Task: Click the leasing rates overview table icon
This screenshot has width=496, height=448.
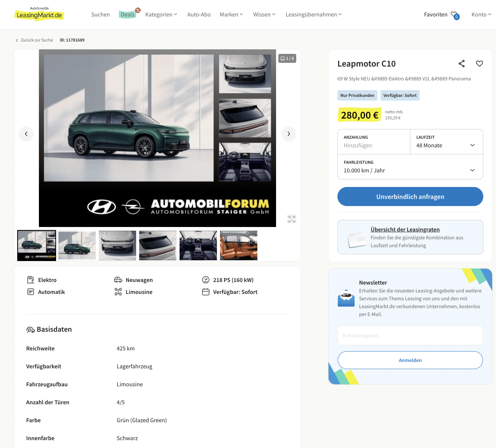Action: (356, 239)
